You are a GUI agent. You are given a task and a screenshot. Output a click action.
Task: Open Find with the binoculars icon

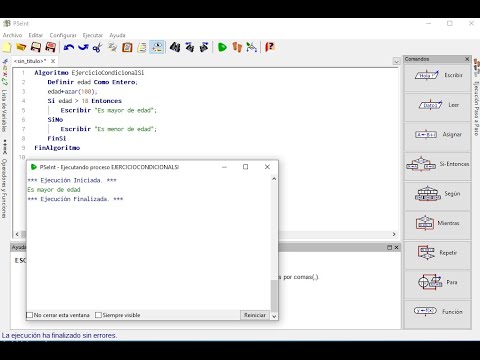pyautogui.click(x=175, y=47)
